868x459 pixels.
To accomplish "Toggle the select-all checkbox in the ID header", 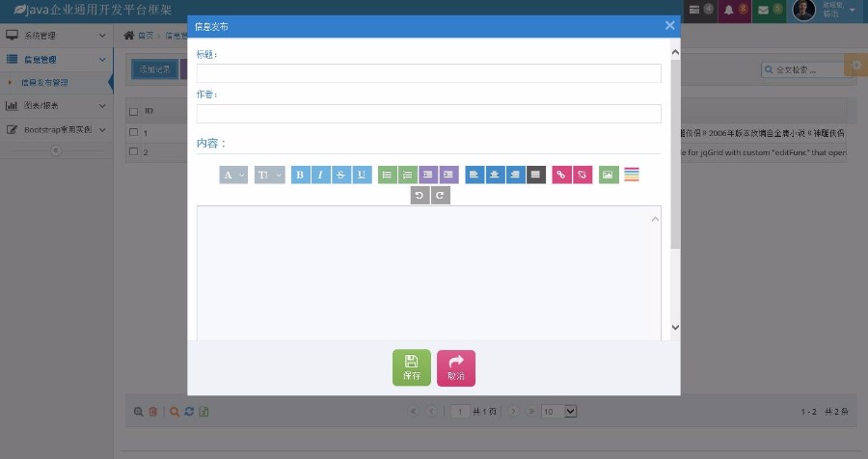I will [133, 111].
